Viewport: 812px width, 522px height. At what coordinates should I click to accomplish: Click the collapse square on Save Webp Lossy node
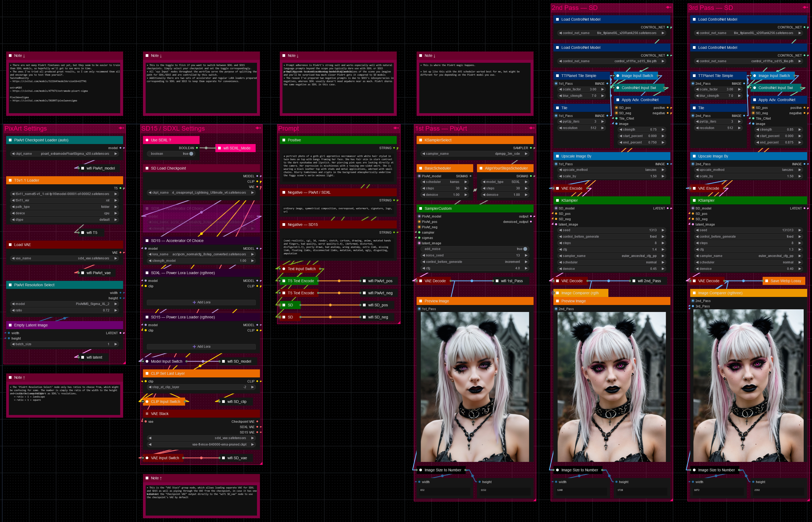pyautogui.click(x=767, y=281)
